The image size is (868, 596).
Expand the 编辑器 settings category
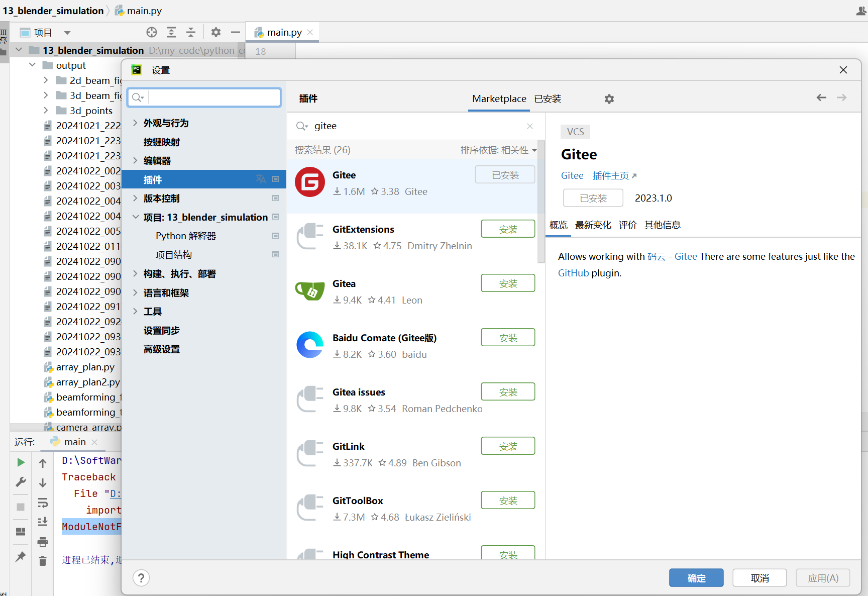(135, 160)
